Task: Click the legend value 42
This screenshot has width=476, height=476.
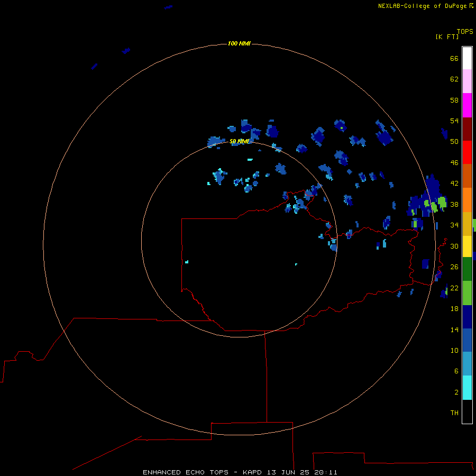Action: pos(454,184)
